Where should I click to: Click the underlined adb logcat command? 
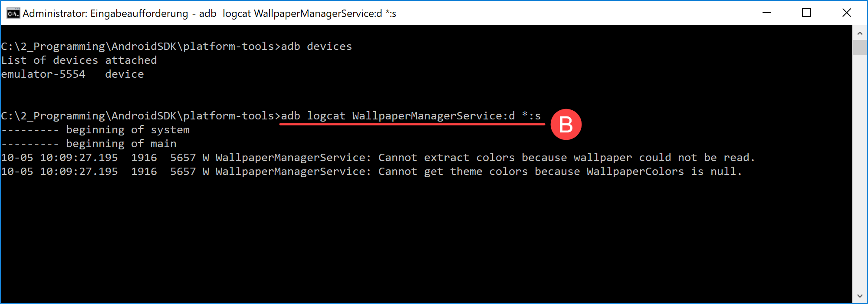point(411,116)
